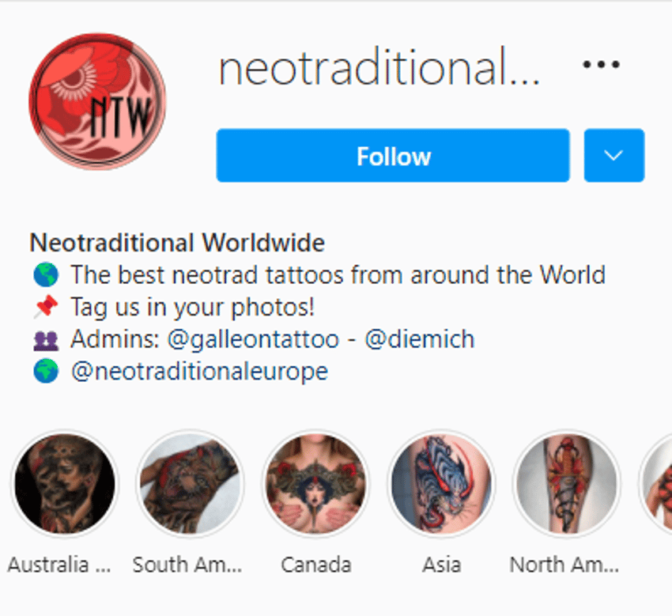Image resolution: width=672 pixels, height=616 pixels.
Task: Expand suggested accounts dropdown arrow
Action: click(613, 156)
